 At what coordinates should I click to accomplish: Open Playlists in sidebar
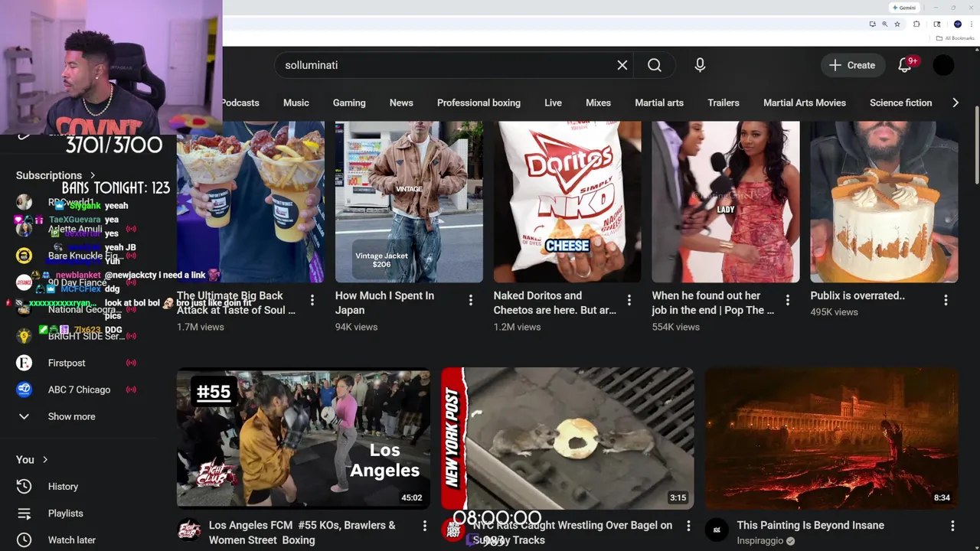pyautogui.click(x=77, y=513)
